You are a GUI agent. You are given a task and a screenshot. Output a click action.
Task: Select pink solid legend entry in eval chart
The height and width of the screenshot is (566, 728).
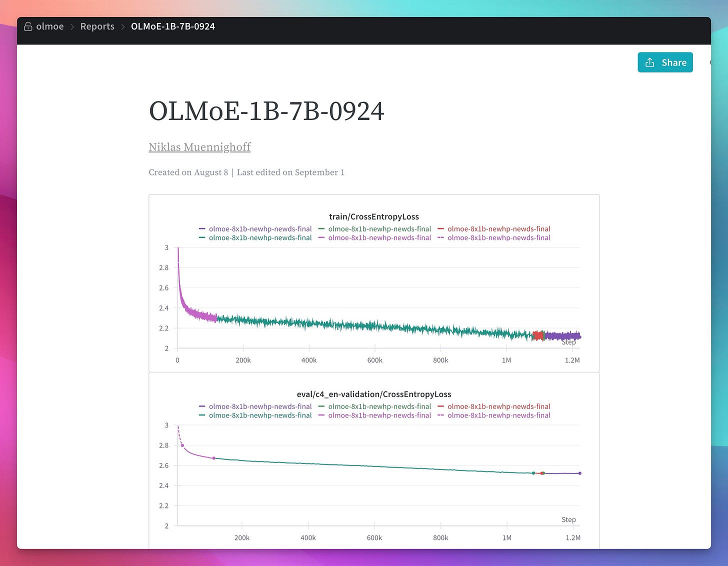click(x=374, y=415)
